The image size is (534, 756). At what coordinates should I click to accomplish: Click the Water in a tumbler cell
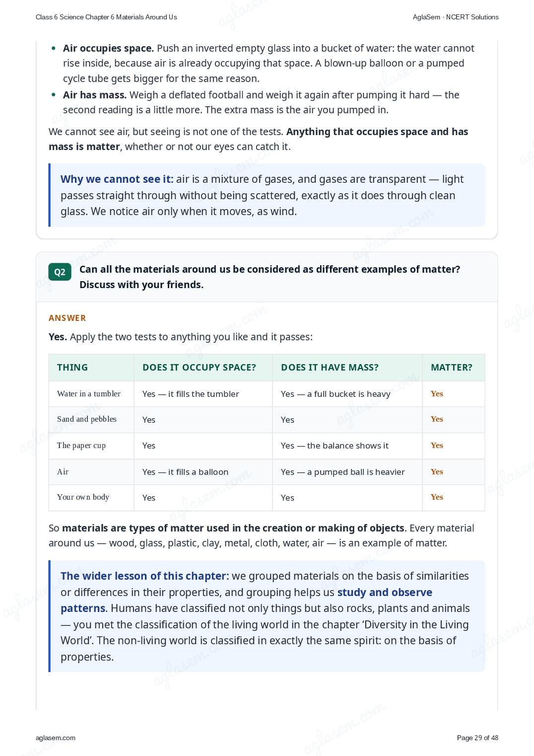[x=91, y=394]
